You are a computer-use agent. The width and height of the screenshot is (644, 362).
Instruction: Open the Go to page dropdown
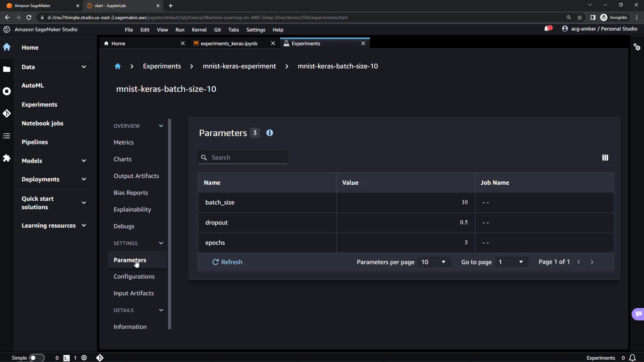pos(511,262)
